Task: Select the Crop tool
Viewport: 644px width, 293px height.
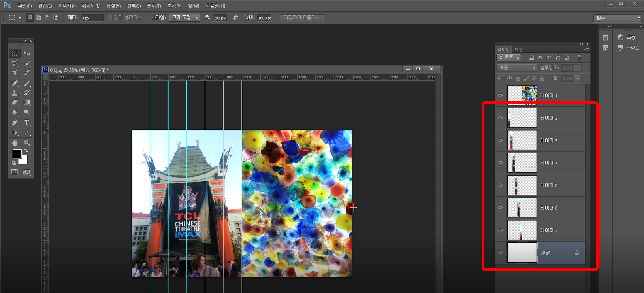Action: (15, 73)
